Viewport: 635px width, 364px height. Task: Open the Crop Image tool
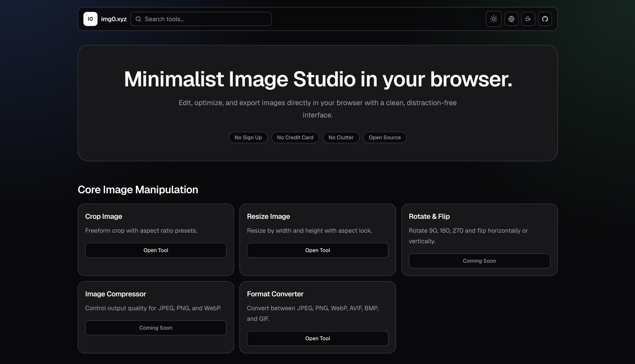(156, 250)
